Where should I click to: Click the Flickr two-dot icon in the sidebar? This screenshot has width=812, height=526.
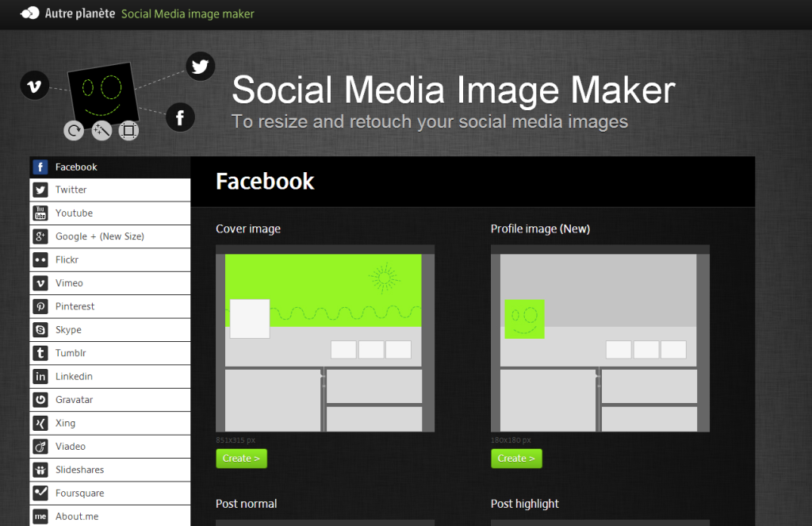[40, 259]
